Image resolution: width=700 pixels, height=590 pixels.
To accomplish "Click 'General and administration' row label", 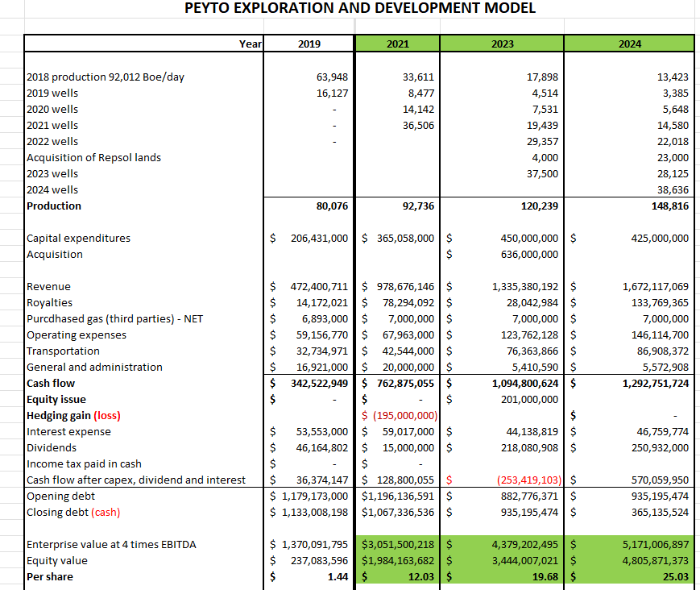I will click(94, 367).
